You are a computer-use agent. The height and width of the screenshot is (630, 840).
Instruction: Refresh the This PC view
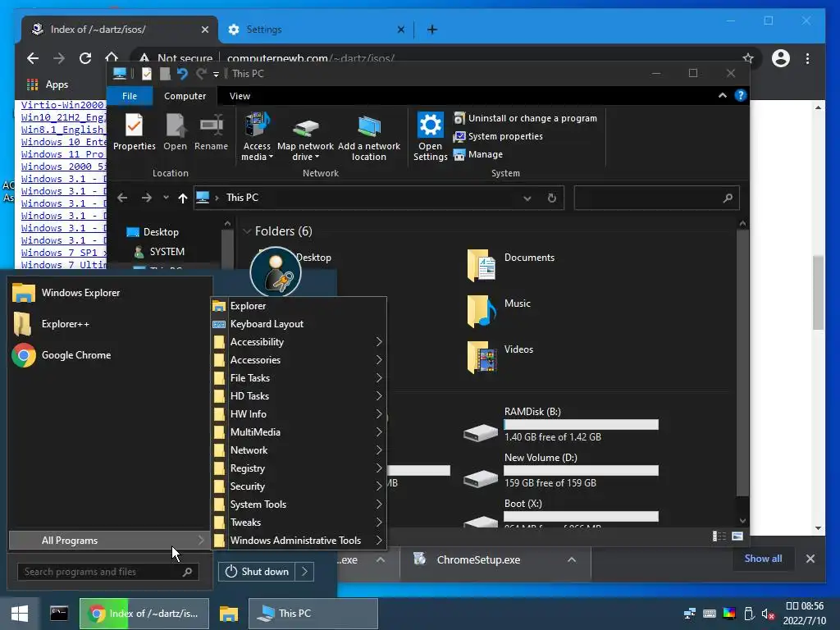pos(552,198)
